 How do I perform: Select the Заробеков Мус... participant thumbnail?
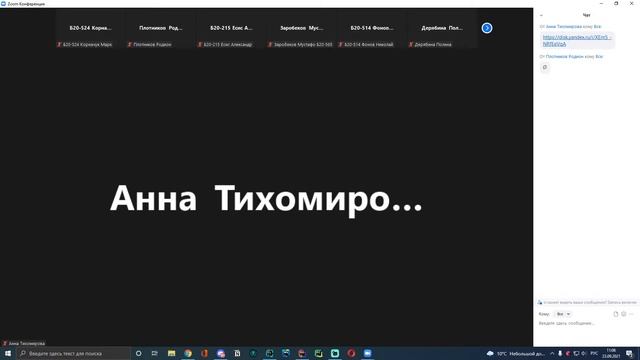tap(302, 29)
